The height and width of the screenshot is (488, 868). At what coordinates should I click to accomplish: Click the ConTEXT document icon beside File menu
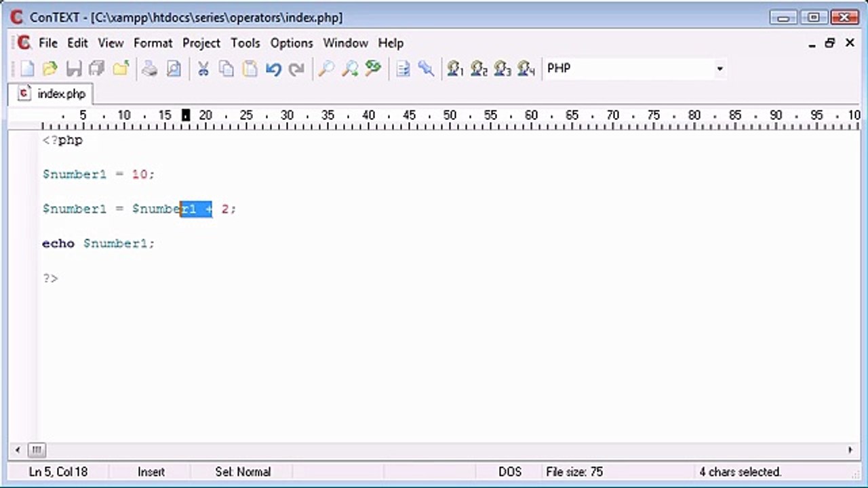click(24, 43)
